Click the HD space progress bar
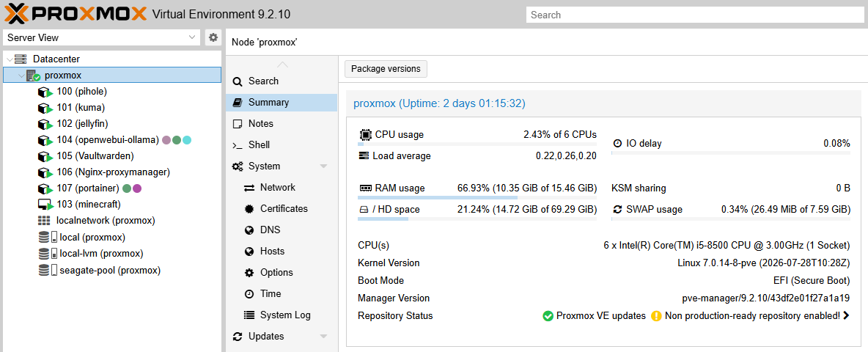This screenshot has height=352, width=868. coord(477,219)
